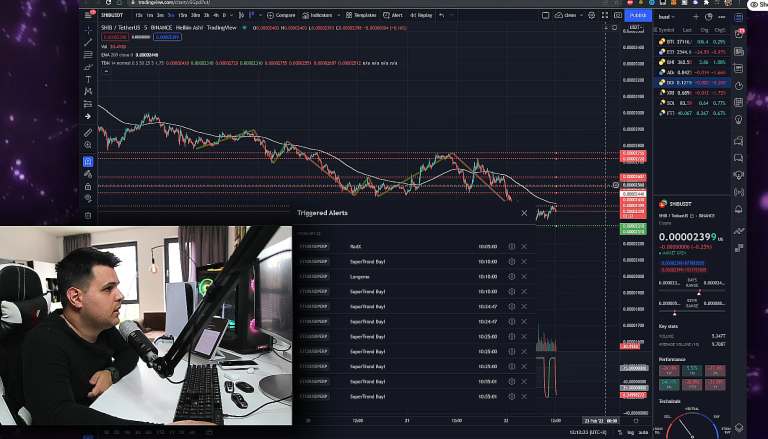Activate the Zoom In tool
Viewport: 768px width, 439px height.
click(x=88, y=145)
